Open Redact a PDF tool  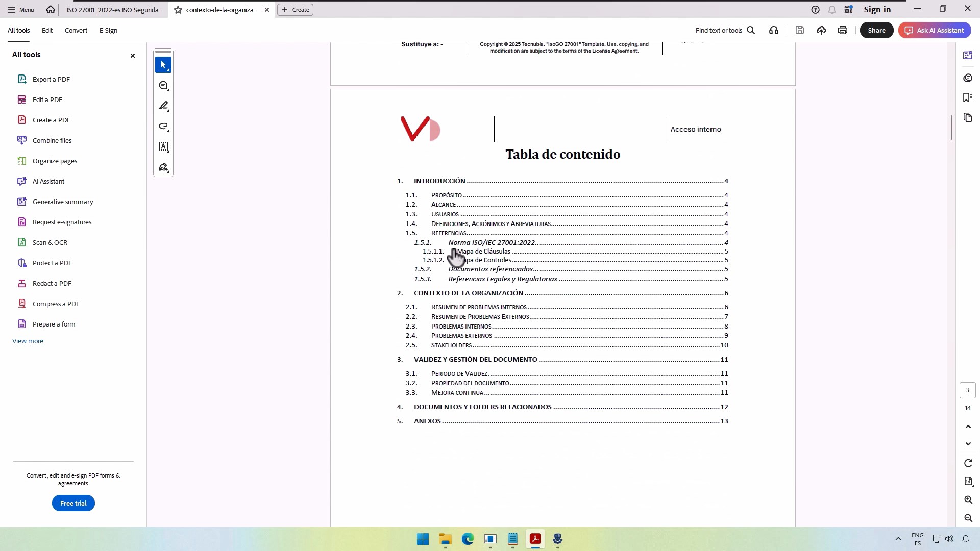[52, 283]
